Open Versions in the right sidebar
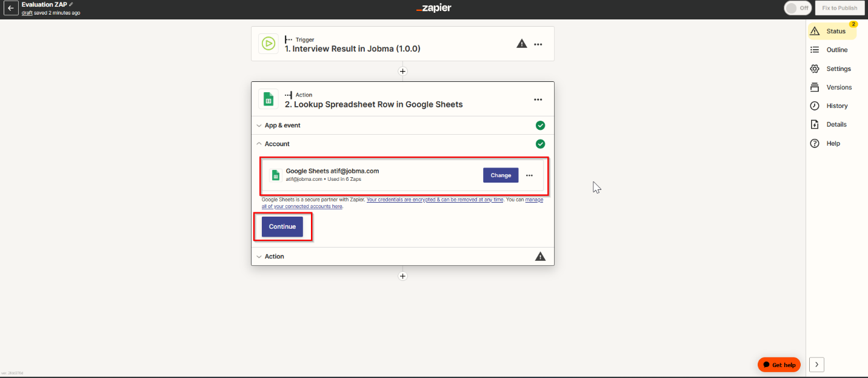Image resolution: width=868 pixels, height=378 pixels. pyautogui.click(x=831, y=87)
